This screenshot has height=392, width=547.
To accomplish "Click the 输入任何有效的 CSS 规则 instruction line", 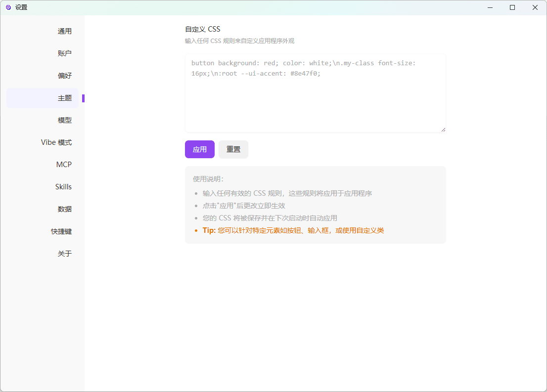I will 287,193.
